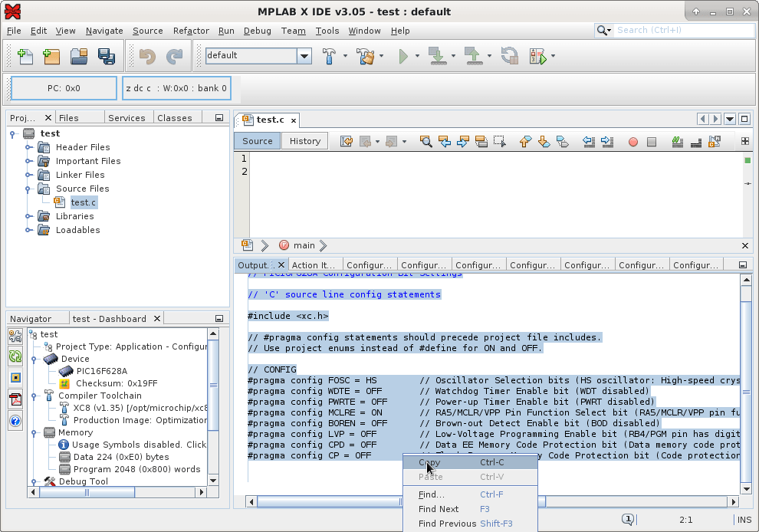Click the Go to Header/Source icon
Viewport: 759px width, 532px height.
(715, 141)
